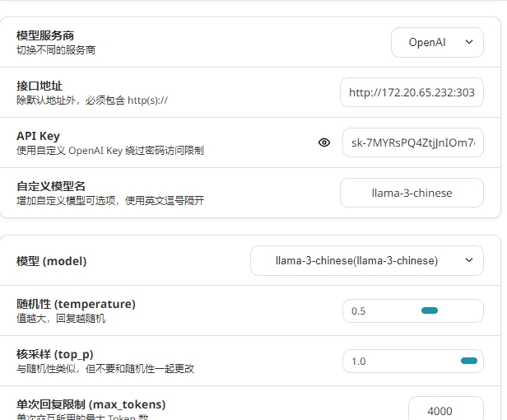Click the 自定义模型名 setting label
The width and height of the screenshot is (507, 420).
51,186
